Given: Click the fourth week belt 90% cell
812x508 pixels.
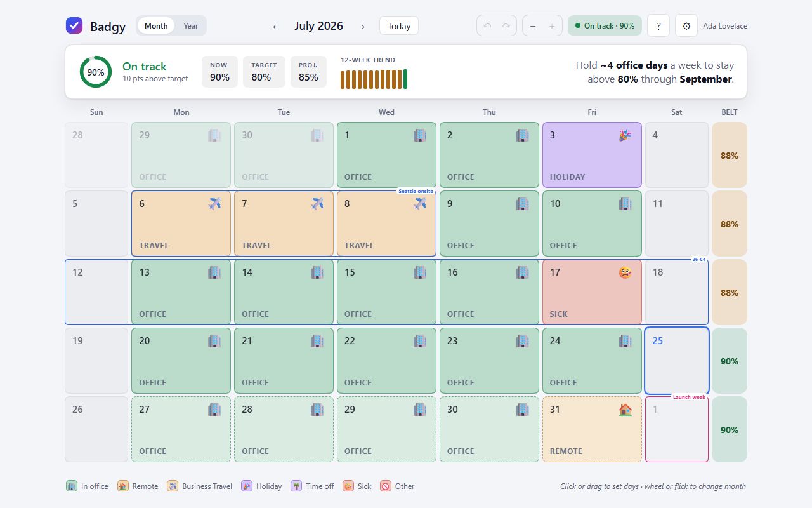Looking at the screenshot, I should pyautogui.click(x=730, y=361).
